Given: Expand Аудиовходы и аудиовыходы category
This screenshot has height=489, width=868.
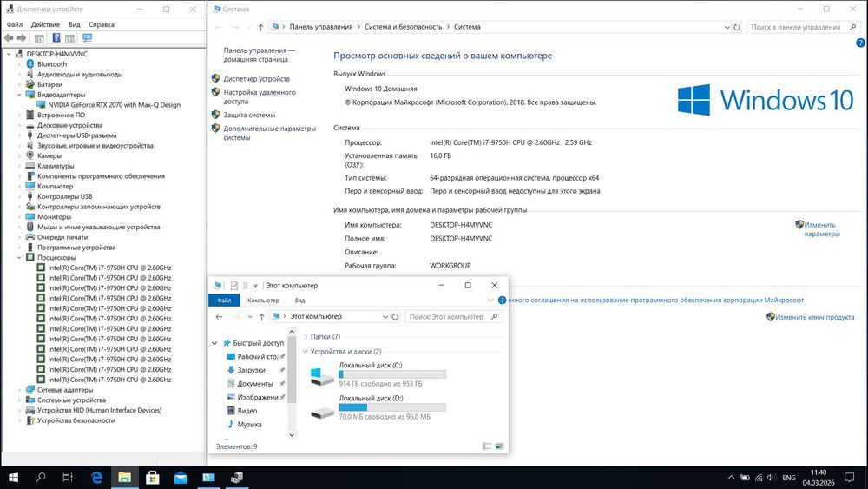Looking at the screenshot, I should click(19, 74).
